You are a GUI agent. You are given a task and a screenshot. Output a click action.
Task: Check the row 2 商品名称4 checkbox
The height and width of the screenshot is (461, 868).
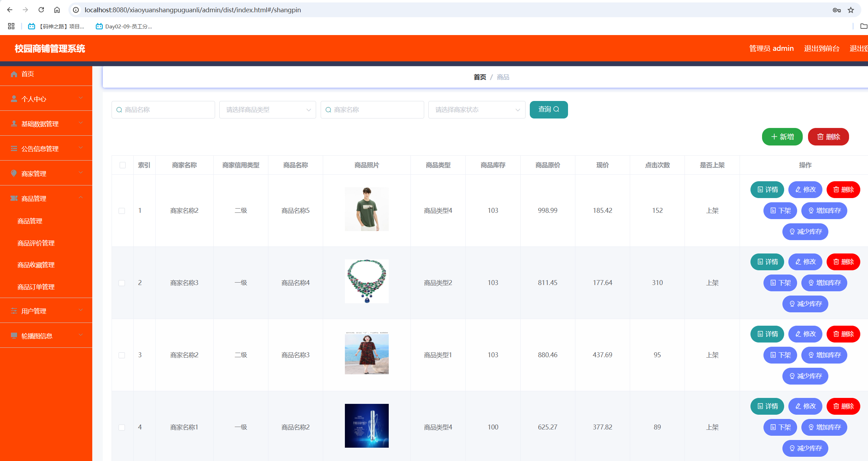coord(122,283)
